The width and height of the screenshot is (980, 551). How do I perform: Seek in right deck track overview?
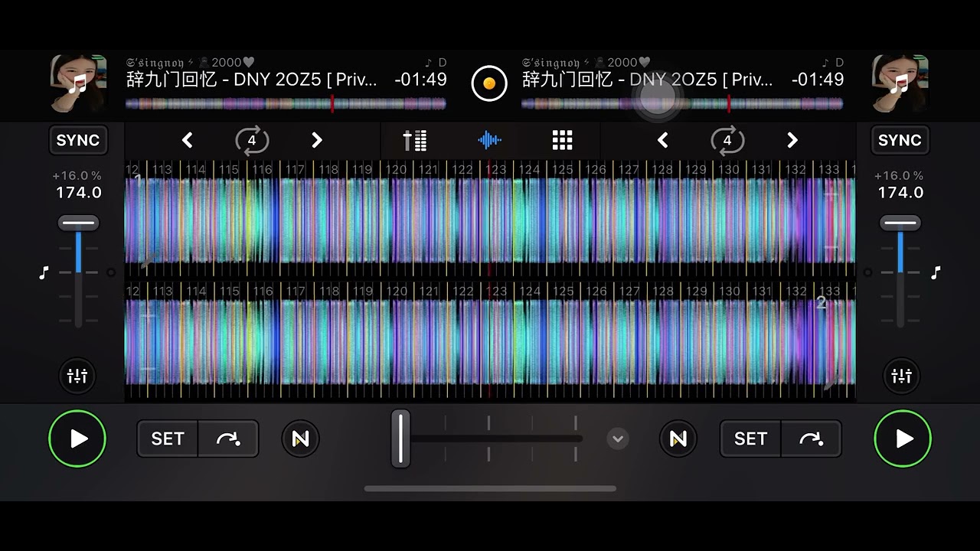point(682,104)
